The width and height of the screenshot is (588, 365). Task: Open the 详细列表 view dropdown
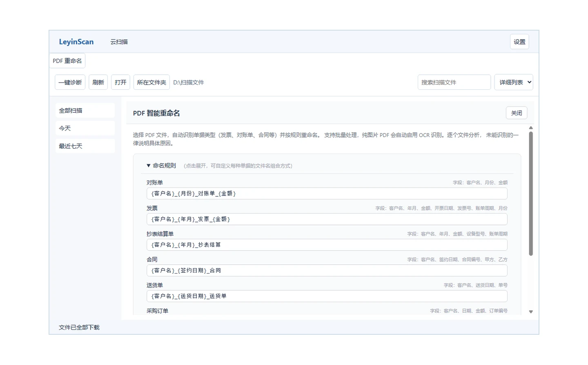pyautogui.click(x=514, y=82)
